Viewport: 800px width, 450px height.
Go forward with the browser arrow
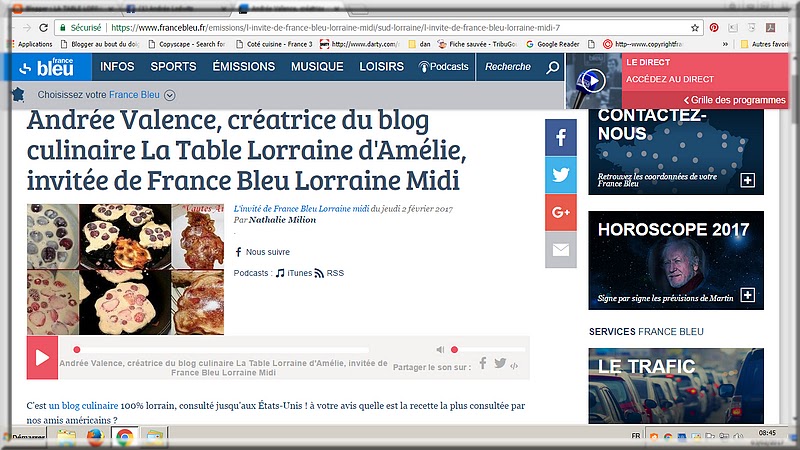[27, 28]
